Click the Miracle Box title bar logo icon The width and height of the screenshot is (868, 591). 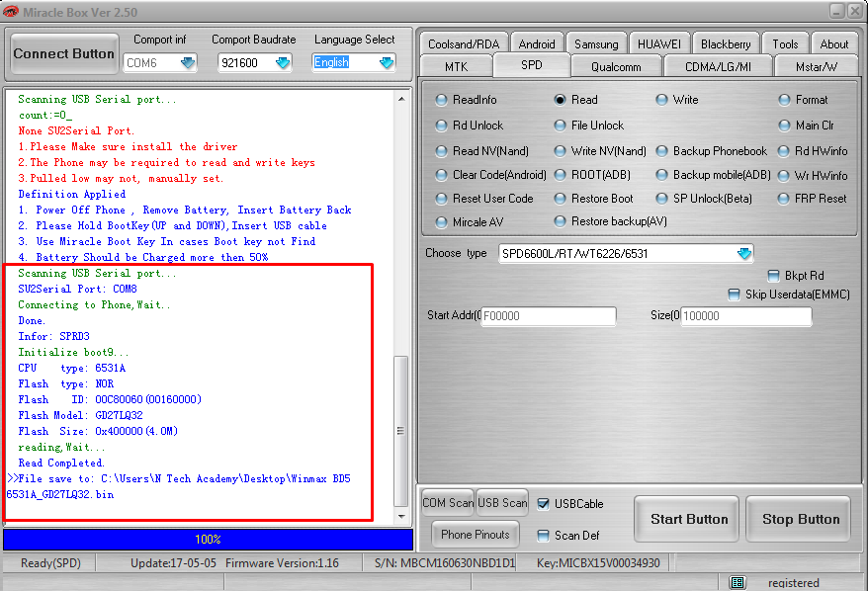coord(11,12)
